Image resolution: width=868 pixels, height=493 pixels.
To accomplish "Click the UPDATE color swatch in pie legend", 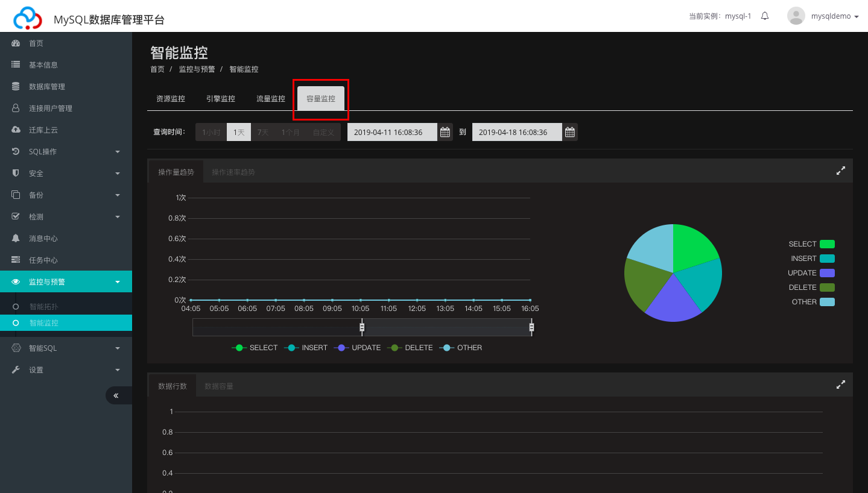I will point(827,273).
